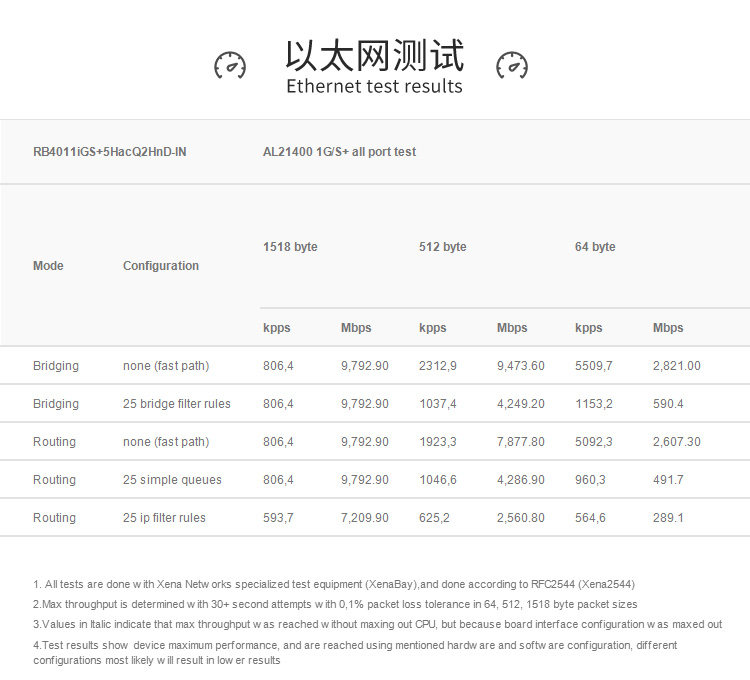750x680 pixels.
Task: Click the value 590.4
Action: pyautogui.click(x=668, y=404)
